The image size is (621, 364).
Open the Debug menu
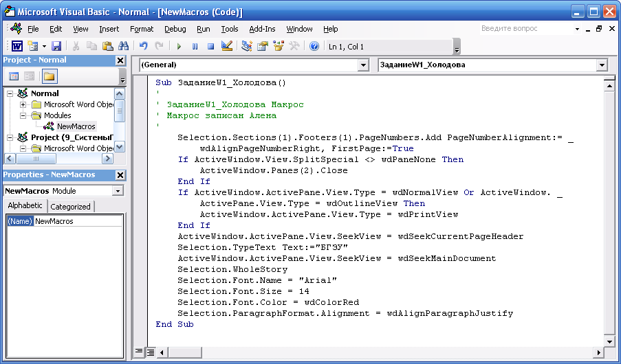[x=175, y=29]
